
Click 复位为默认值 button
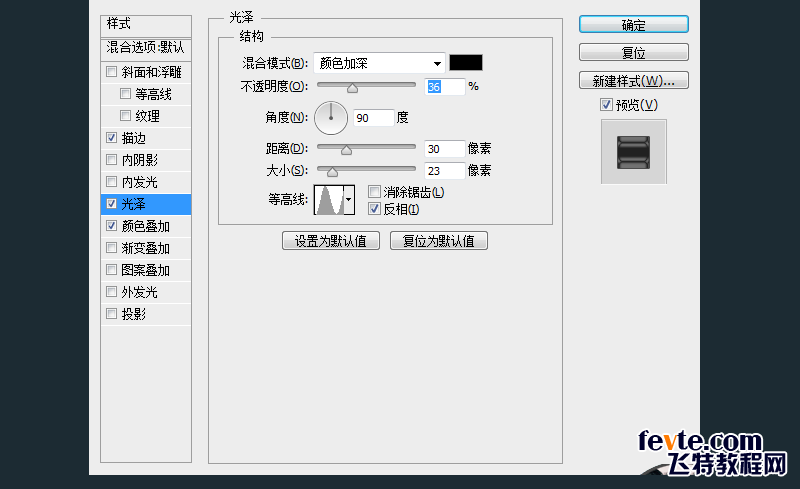(x=439, y=240)
